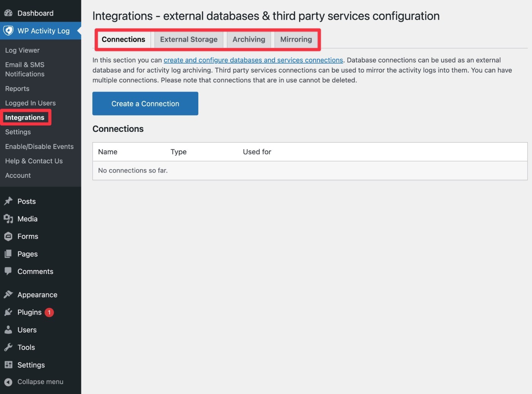Click the Collapse menu arrow icon
The height and width of the screenshot is (394, 532).
pos(8,382)
